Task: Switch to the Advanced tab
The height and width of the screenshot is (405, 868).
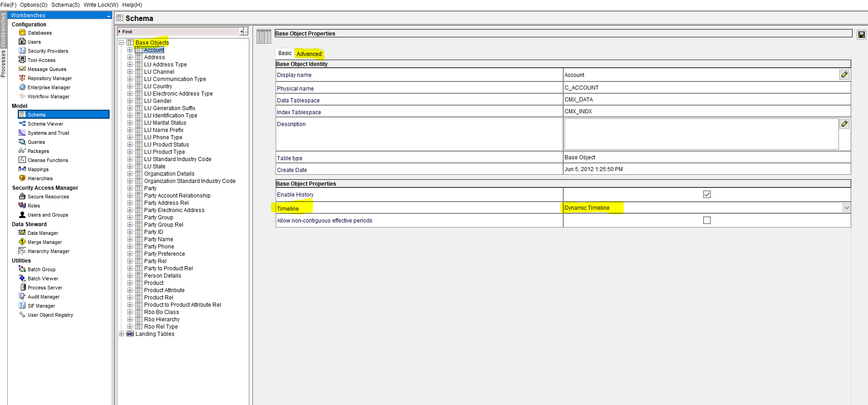Action: pyautogui.click(x=309, y=54)
